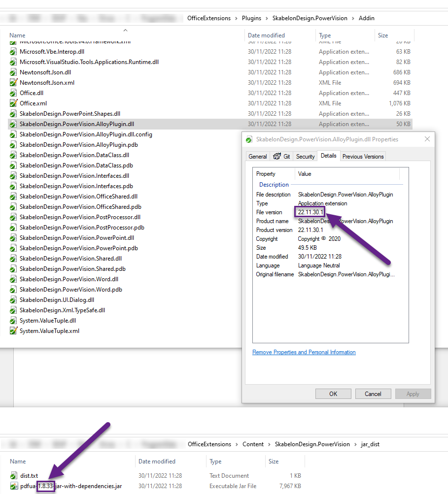Viewport: 448px width, 494px height.
Task: Open the Git tab in Properties
Action: 281,157
